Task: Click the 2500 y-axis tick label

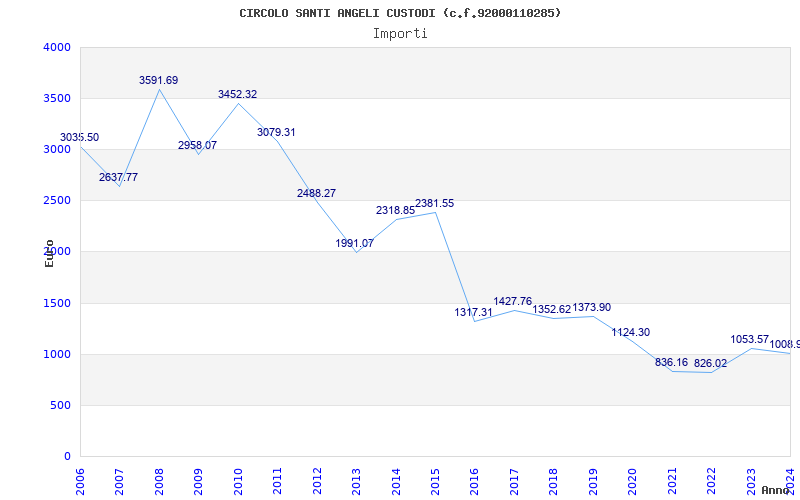Action: pos(57,201)
